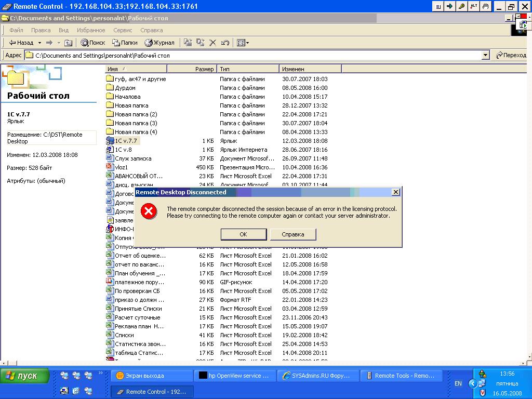Image resolution: width=532 pixels, height=399 pixels.
Task: Switch to Remote Tools - Remo… taskbar item
Action: click(x=402, y=376)
